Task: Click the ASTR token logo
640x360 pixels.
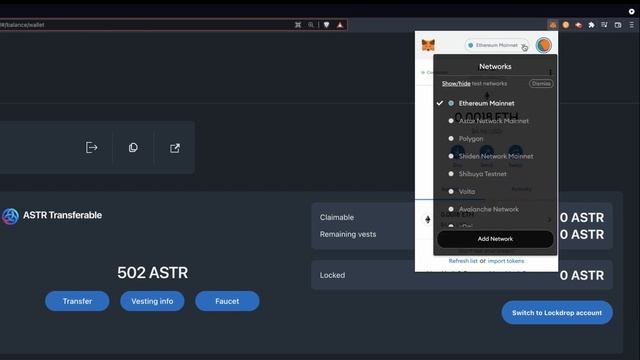Action: 10,216
